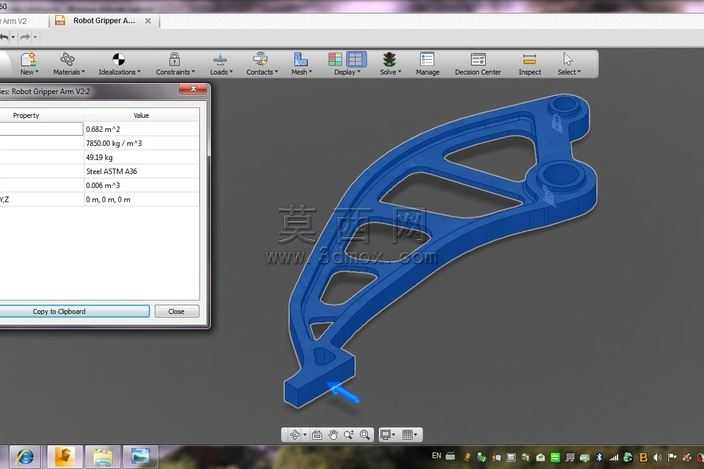
Task: Select the Idealizations tool icon
Action: pos(119,59)
